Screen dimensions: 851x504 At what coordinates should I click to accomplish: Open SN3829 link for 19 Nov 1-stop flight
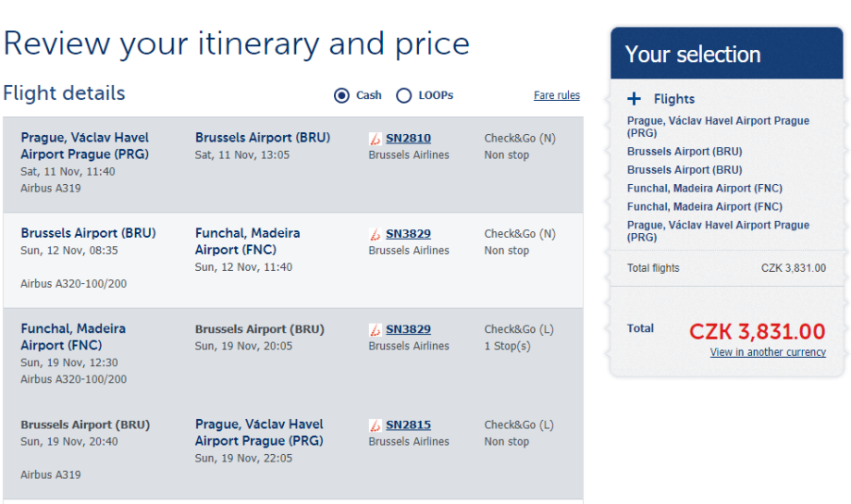pos(408,329)
